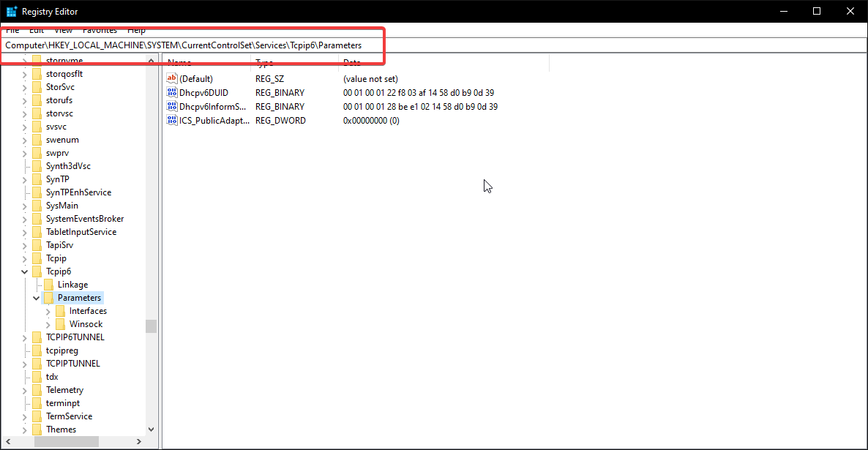Expand the Tcpip tree node

point(24,258)
